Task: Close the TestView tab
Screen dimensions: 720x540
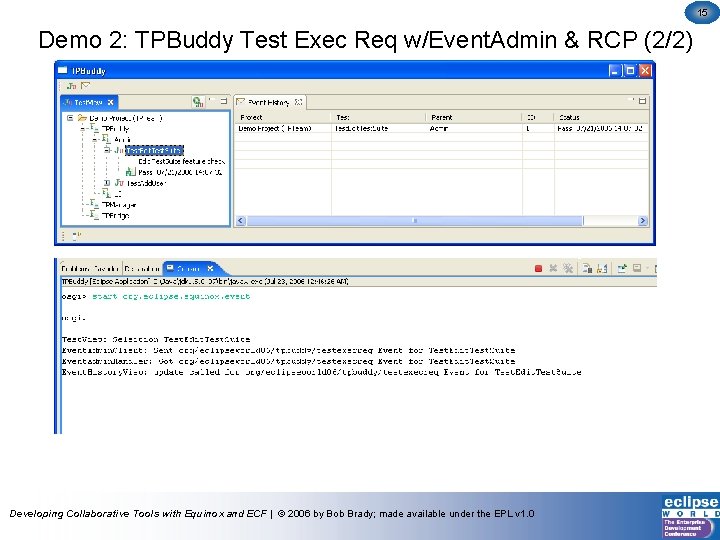Action: (x=111, y=102)
